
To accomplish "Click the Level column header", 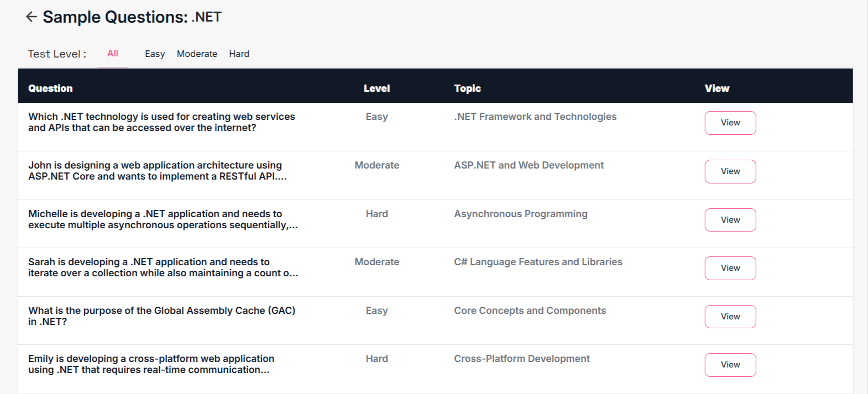I will click(x=377, y=88).
